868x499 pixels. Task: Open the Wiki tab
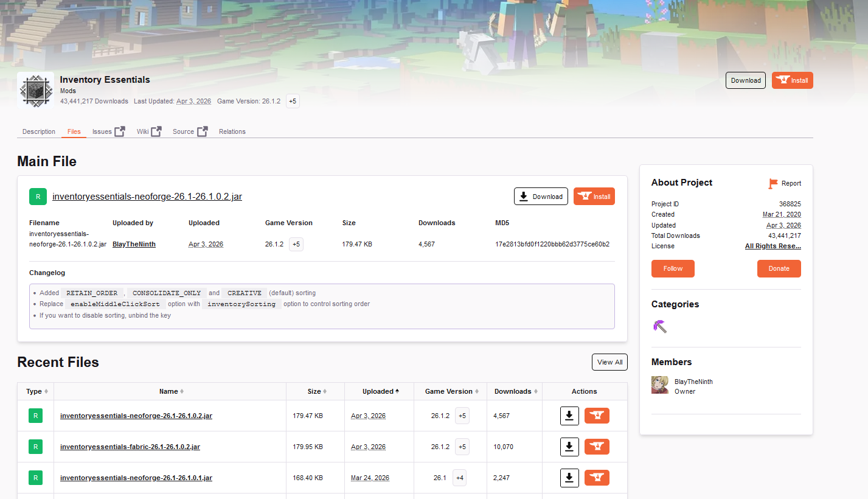pos(143,131)
